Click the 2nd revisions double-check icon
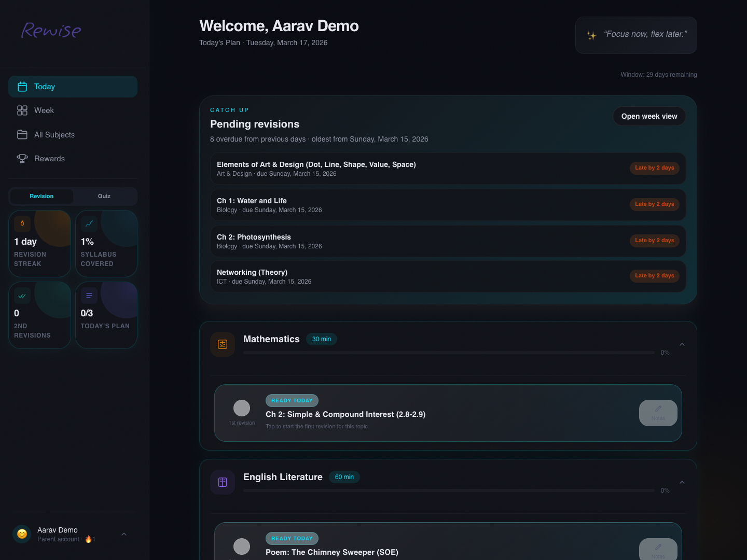The image size is (747, 560). [x=22, y=296]
